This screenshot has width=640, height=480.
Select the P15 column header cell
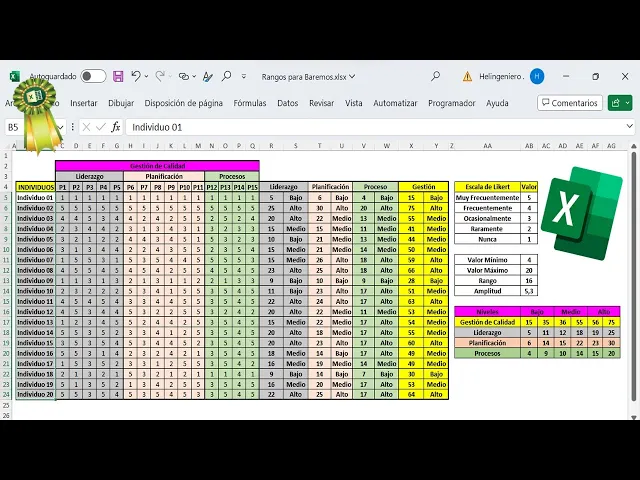(x=253, y=187)
